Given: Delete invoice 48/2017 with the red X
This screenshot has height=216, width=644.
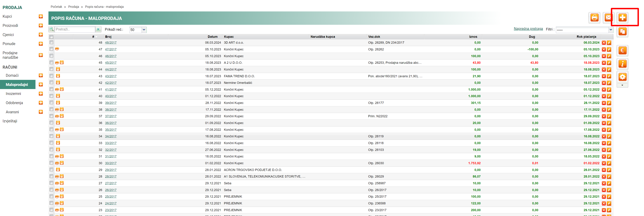Looking at the screenshot, I should pyautogui.click(x=604, y=43).
